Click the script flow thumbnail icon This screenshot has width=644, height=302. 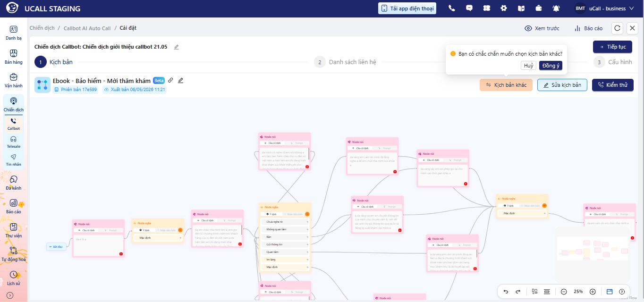point(42,85)
